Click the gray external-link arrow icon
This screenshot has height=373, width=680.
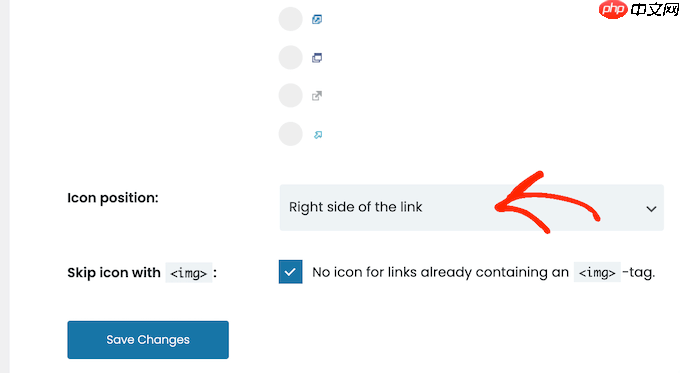317,96
